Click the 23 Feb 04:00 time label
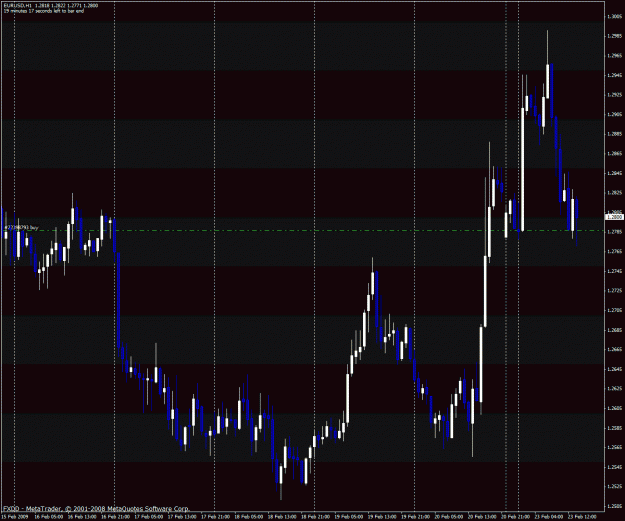 549,517
